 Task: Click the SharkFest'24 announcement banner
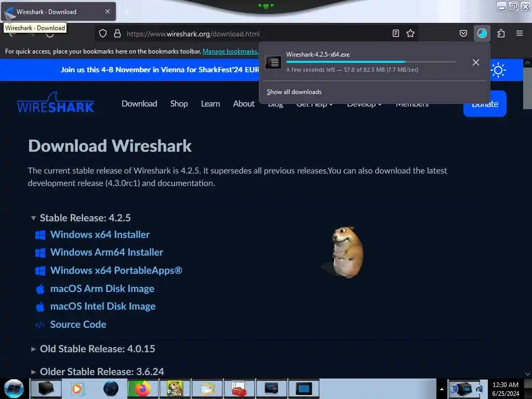coord(160,70)
